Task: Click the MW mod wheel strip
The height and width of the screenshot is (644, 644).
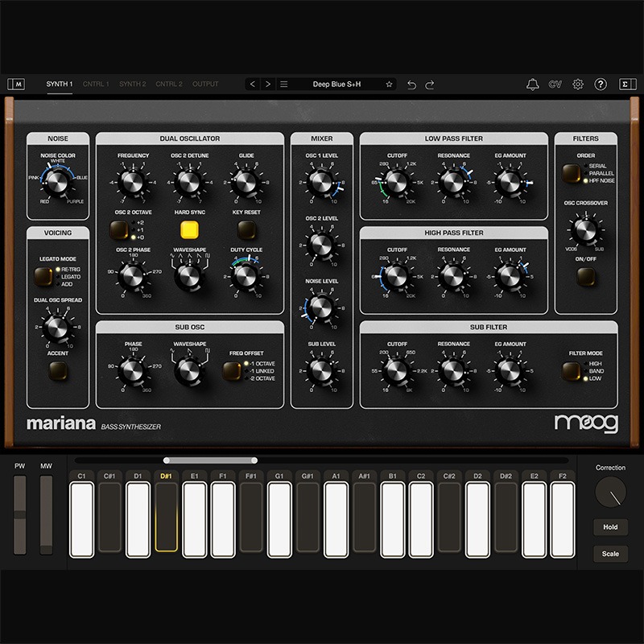Action: tap(46, 515)
